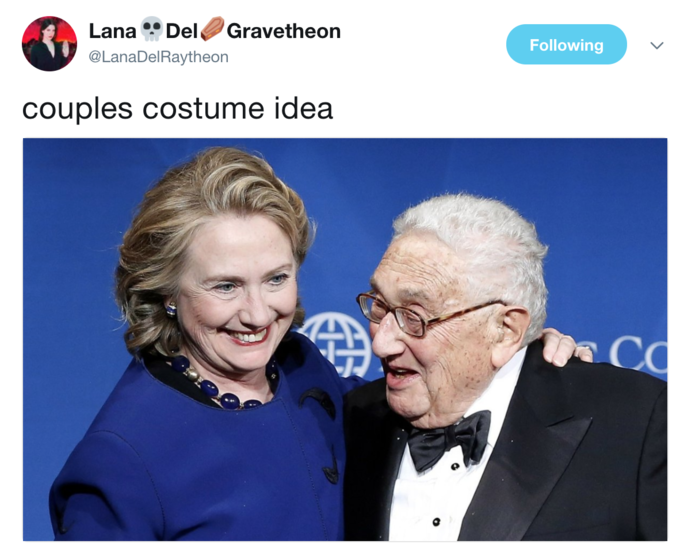Image resolution: width=680 pixels, height=548 pixels.
Task: Click the globe logo in the photo
Action: [336, 345]
